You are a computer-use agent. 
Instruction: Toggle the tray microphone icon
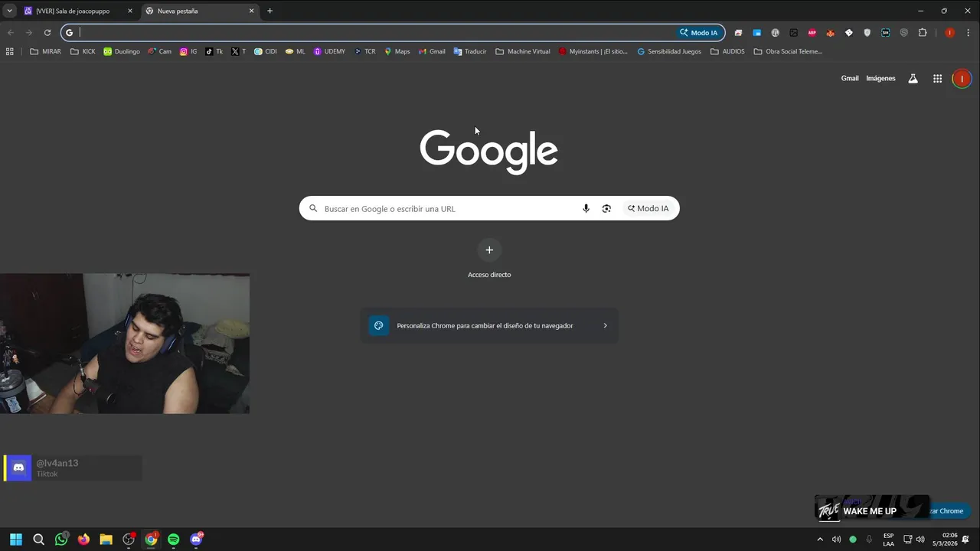point(869,540)
